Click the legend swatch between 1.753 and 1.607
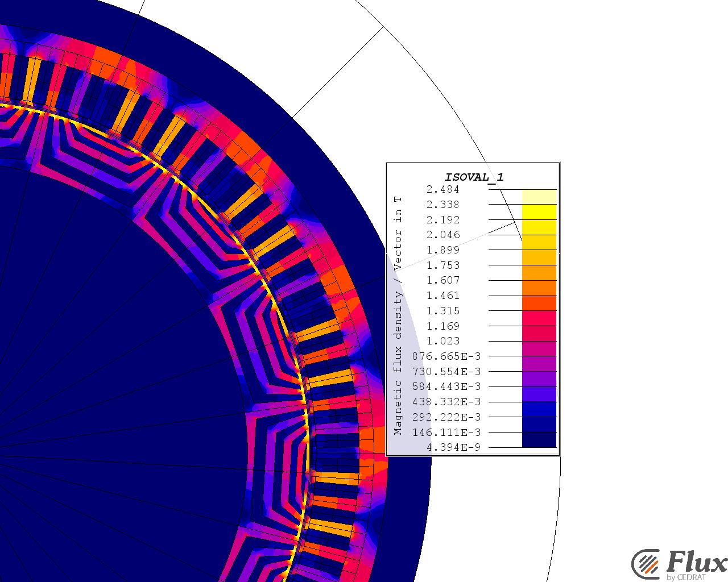This screenshot has width=728, height=582. (x=539, y=273)
